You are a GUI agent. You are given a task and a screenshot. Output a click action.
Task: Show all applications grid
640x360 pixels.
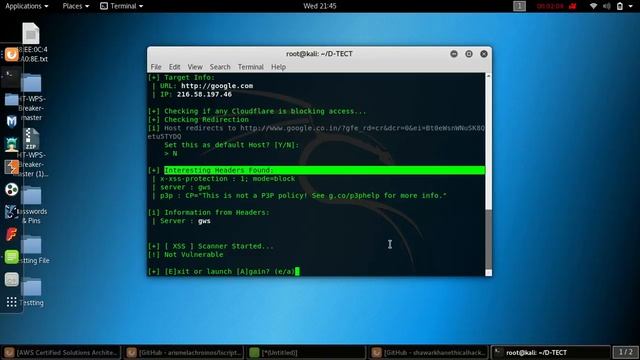click(11, 302)
